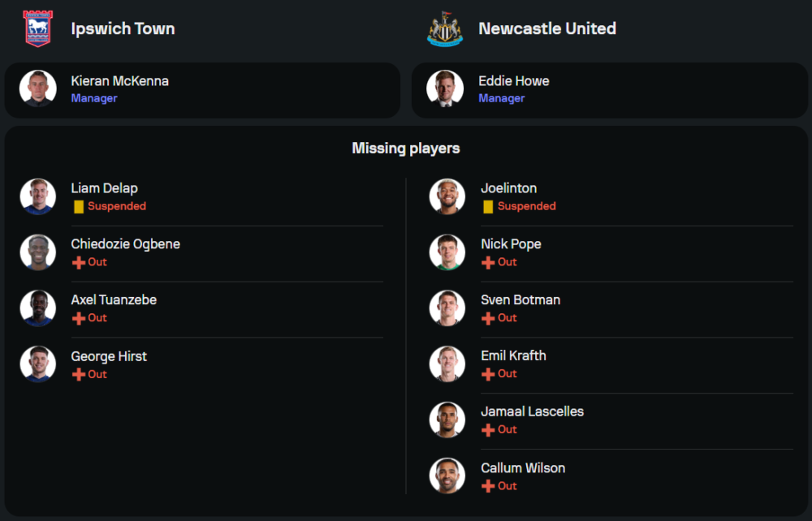Select Jamaal Lascelles' player avatar

tap(447, 420)
